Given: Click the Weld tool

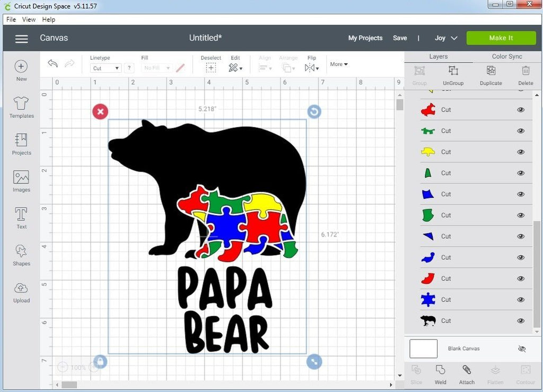Looking at the screenshot, I should (x=440, y=370).
